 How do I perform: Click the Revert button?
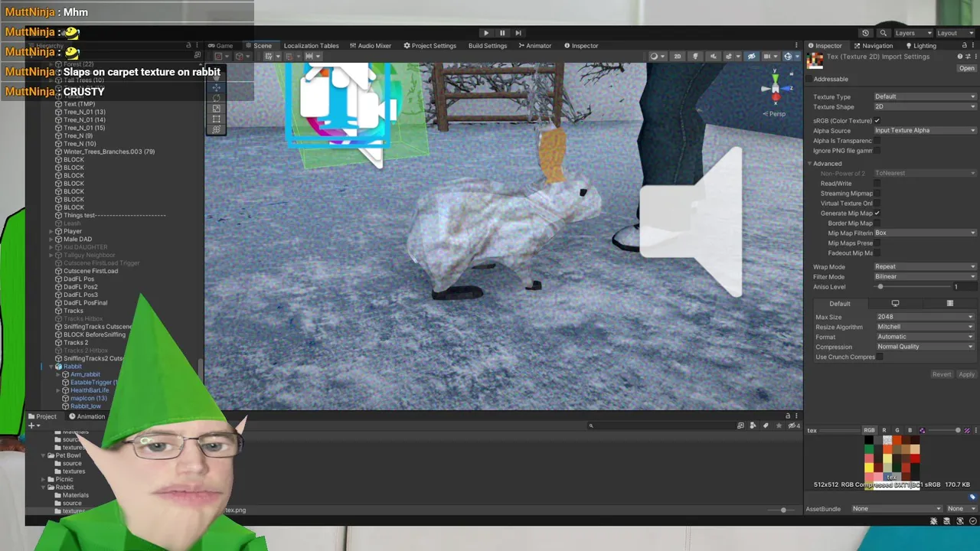(941, 374)
